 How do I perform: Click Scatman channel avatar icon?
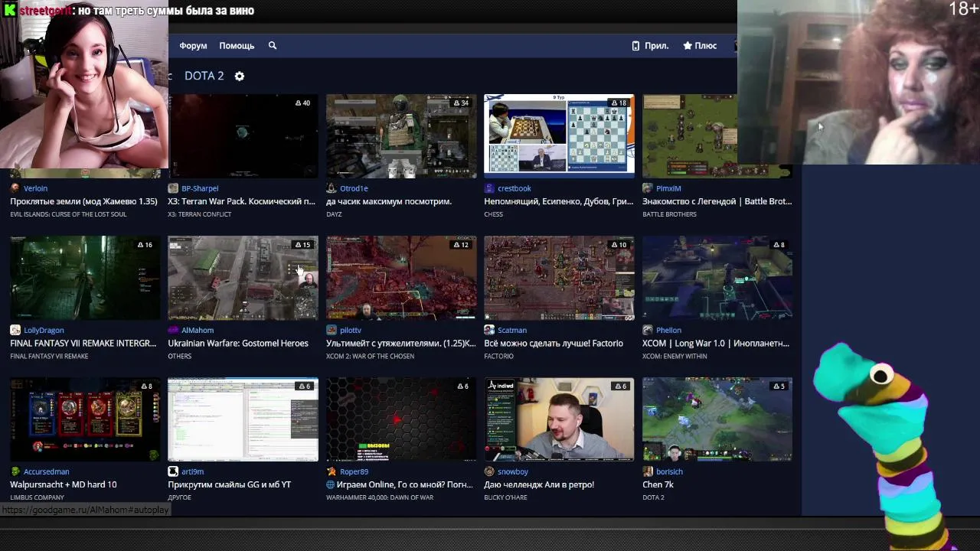click(x=489, y=330)
